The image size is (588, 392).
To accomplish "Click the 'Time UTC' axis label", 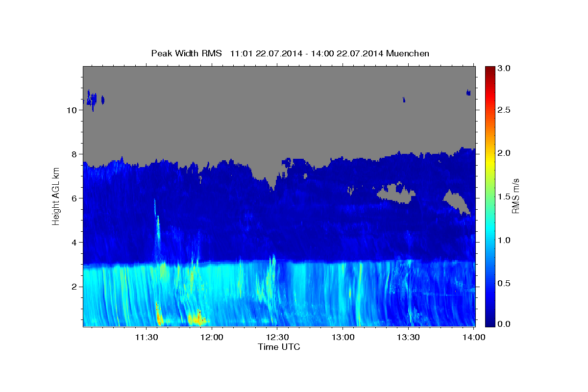I will pos(279,347).
